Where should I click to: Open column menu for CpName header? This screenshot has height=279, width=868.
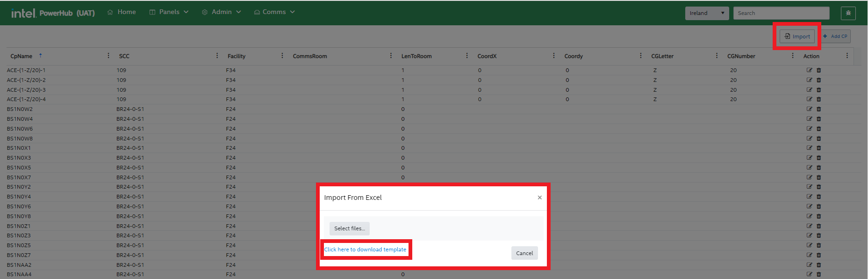[x=108, y=56]
